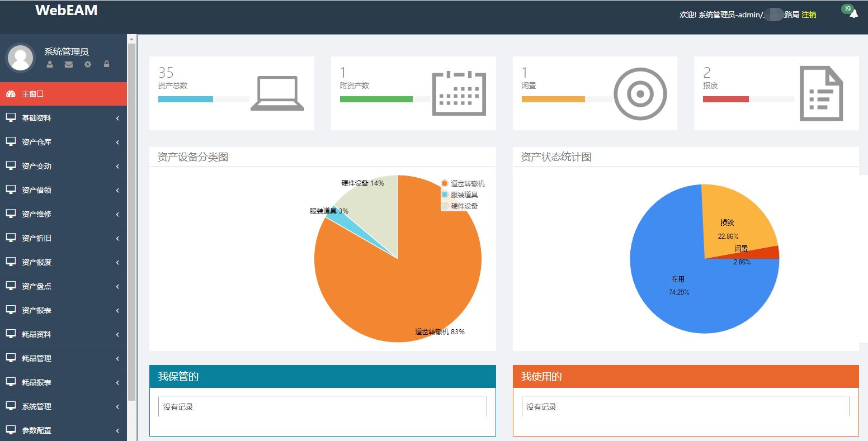Screen dimensions: 868x441
Task: Expand the 基础资料 sidebar menu chevron
Action: pyautogui.click(x=117, y=118)
